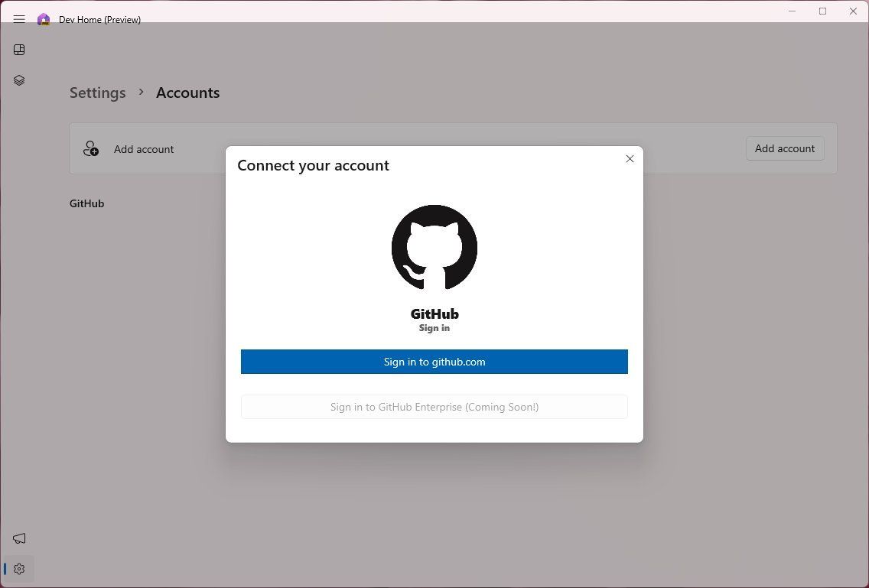869x588 pixels.
Task: Close the Connect your account dialog
Action: click(x=630, y=158)
